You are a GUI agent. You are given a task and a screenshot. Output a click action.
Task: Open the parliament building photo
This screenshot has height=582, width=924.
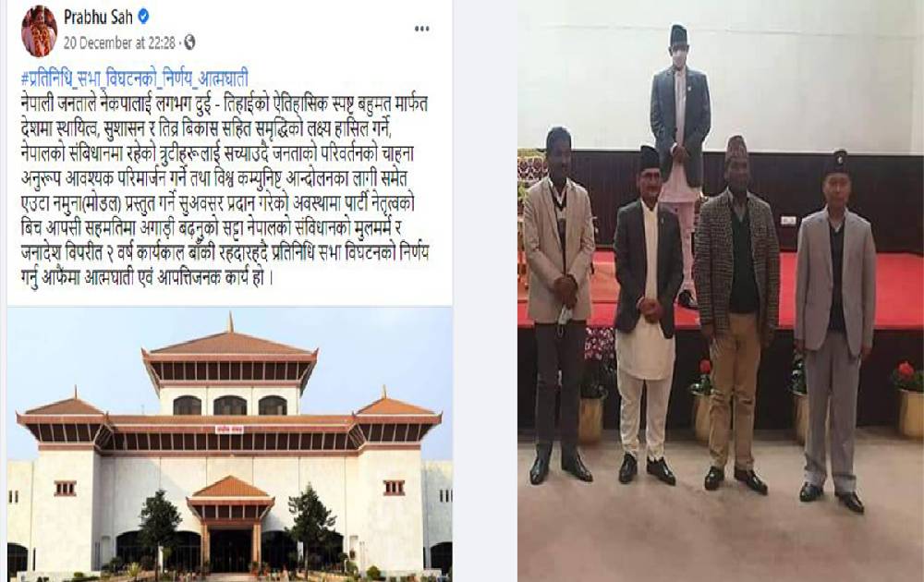tap(230, 444)
